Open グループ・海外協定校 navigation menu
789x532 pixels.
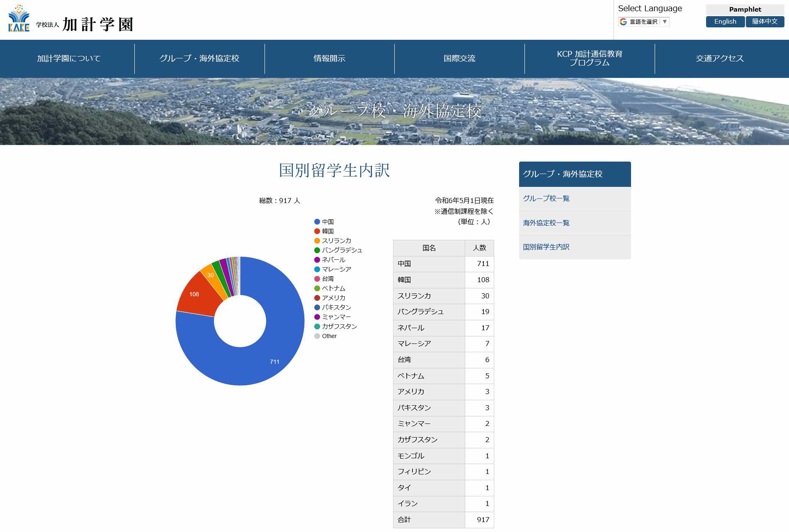199,58
